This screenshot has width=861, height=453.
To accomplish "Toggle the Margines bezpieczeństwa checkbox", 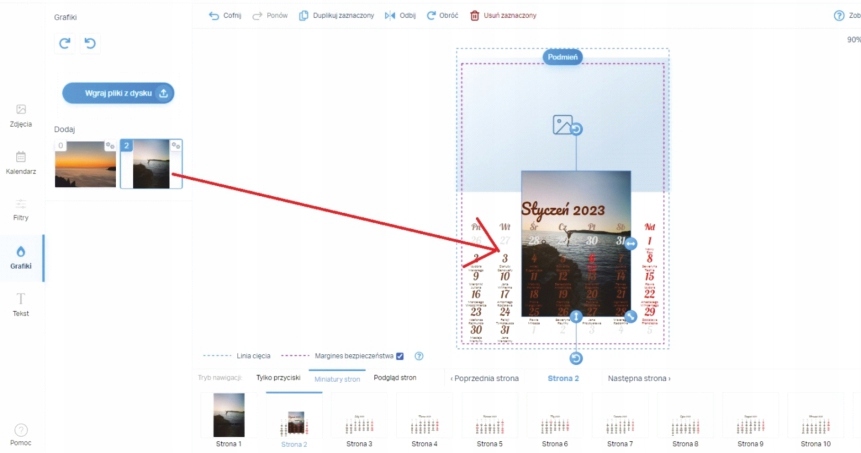I will click(400, 356).
